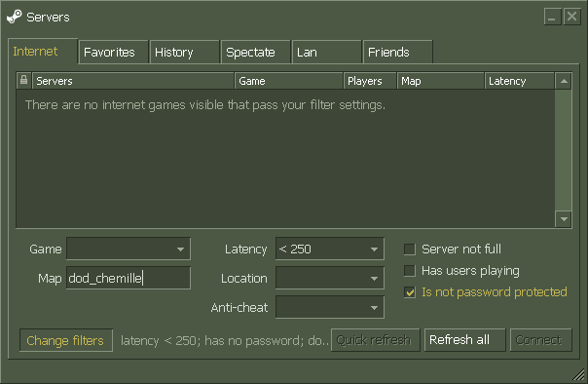Sort by the Players column header
The image size is (588, 384).
click(370, 81)
